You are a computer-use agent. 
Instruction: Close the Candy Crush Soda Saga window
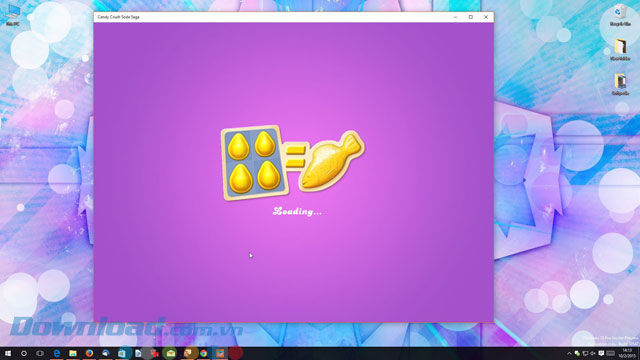point(486,17)
